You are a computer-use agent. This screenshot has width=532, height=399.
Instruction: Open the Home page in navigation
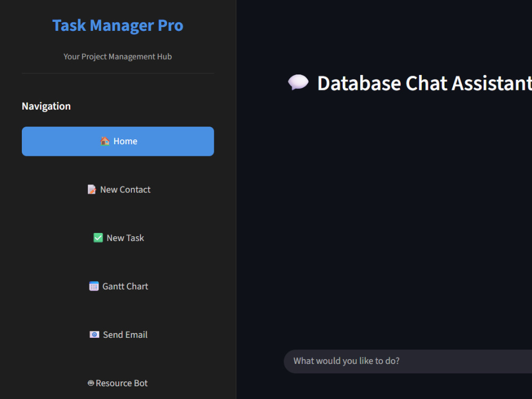coord(118,141)
